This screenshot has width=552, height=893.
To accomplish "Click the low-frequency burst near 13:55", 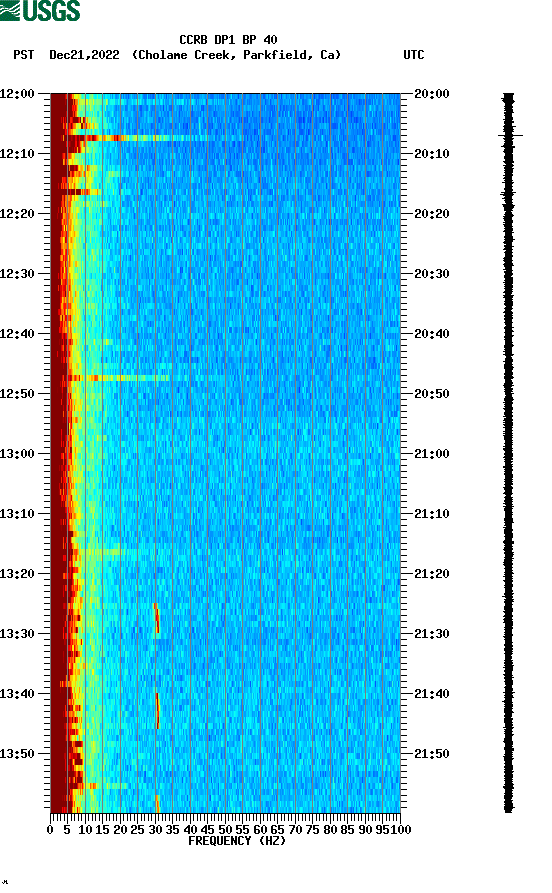I will point(83,786).
